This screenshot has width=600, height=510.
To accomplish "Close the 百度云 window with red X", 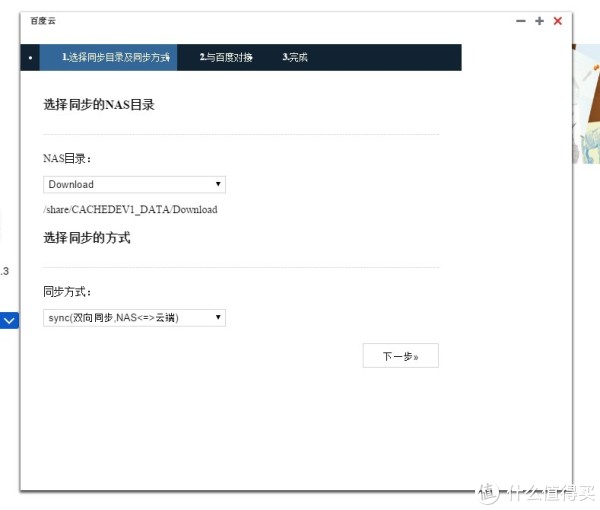I will click(558, 21).
